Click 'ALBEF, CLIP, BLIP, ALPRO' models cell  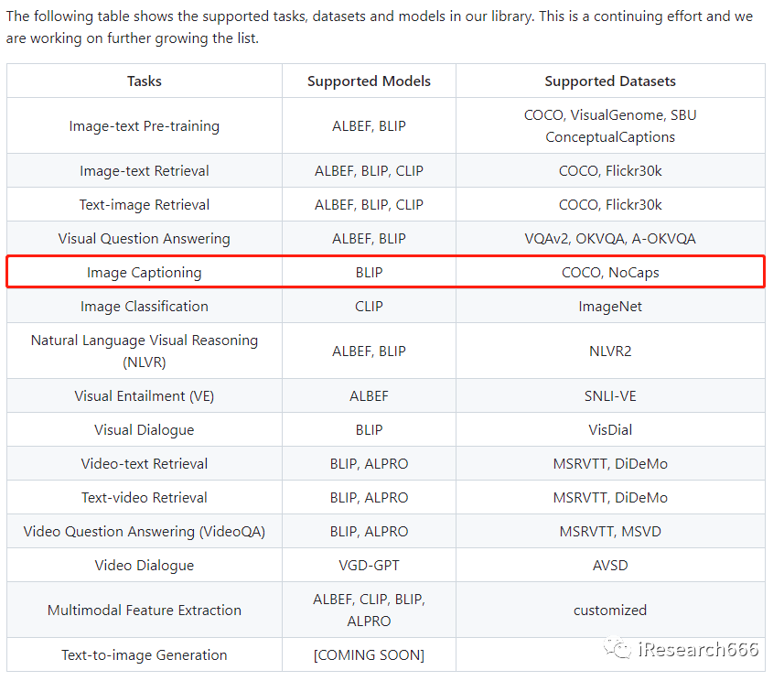(x=369, y=610)
